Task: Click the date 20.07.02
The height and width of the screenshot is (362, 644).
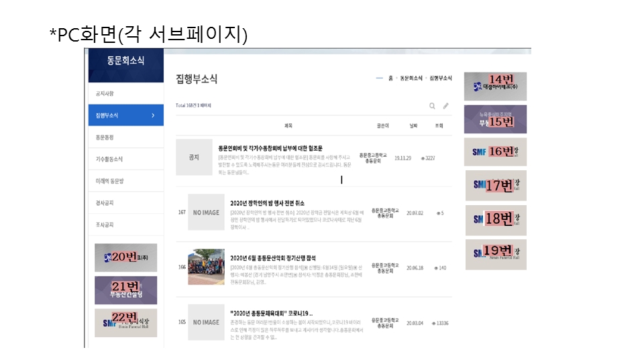Action: click(x=415, y=213)
